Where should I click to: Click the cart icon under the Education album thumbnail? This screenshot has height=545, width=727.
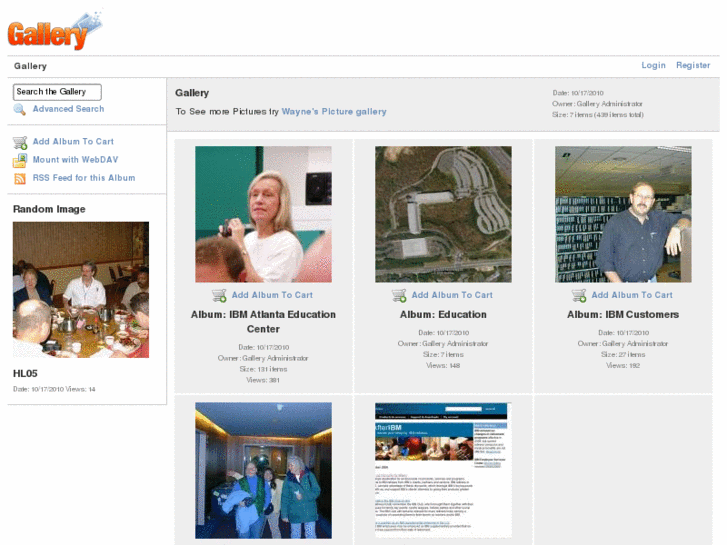click(x=399, y=295)
